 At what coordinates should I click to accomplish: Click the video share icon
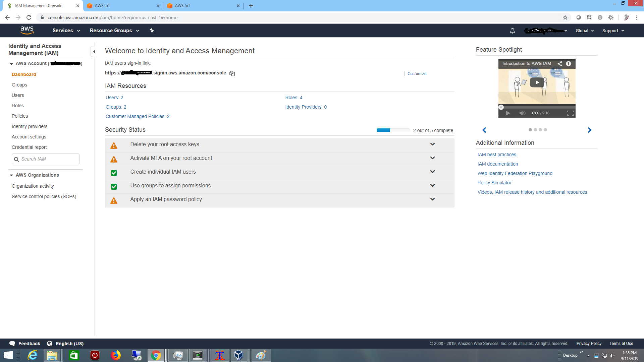[559, 64]
